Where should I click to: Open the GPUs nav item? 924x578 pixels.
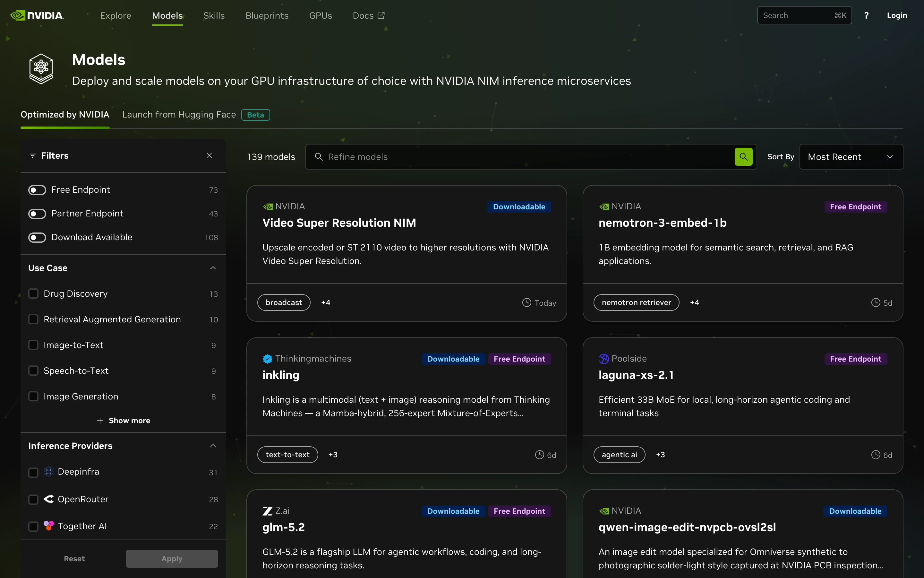click(320, 16)
